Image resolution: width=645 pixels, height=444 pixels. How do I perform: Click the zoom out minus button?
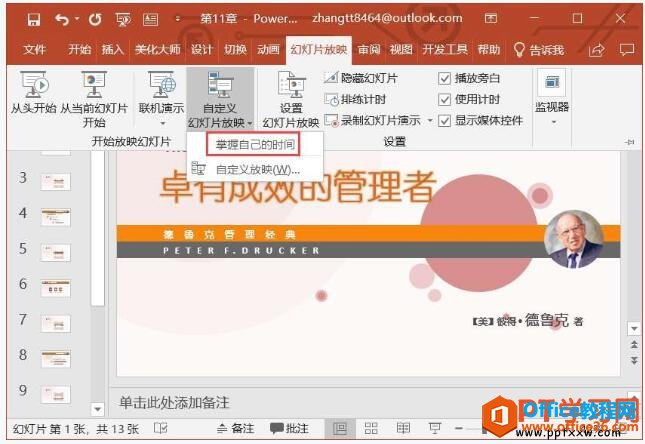(x=459, y=428)
